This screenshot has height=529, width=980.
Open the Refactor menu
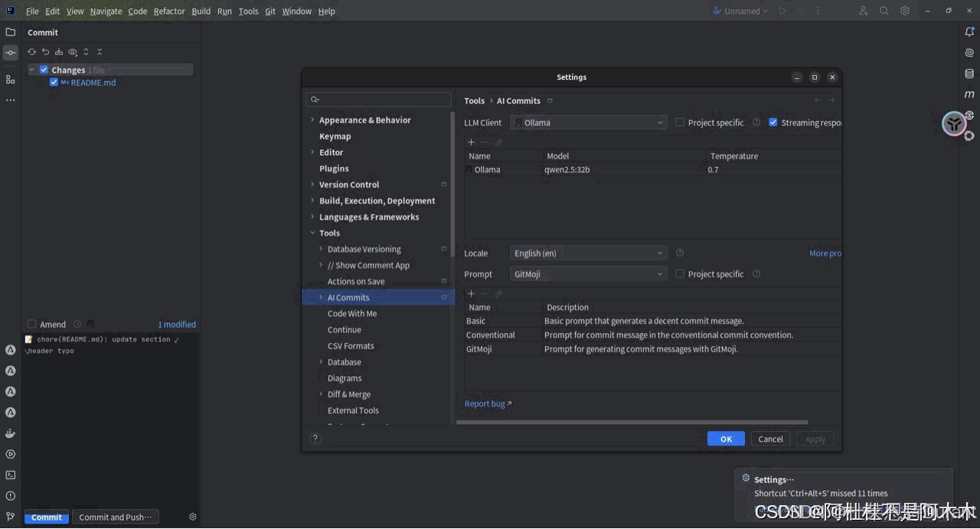pyautogui.click(x=169, y=11)
